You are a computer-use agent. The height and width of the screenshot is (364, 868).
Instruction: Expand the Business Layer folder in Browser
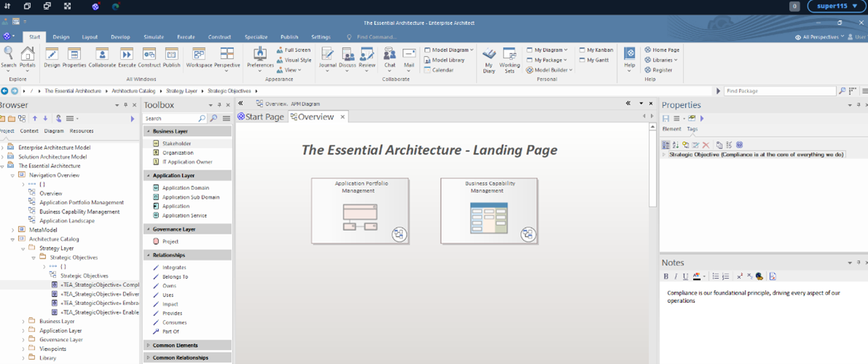click(x=23, y=321)
